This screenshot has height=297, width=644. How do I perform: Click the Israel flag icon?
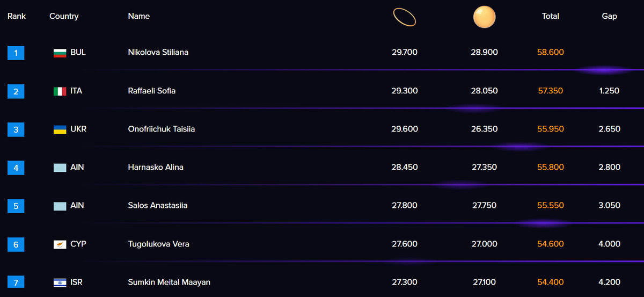[60, 282]
